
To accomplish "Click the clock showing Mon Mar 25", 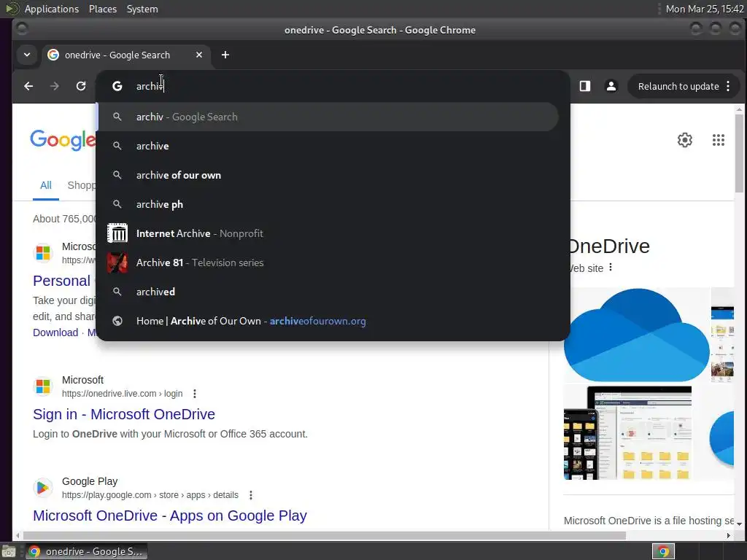I will [704, 9].
